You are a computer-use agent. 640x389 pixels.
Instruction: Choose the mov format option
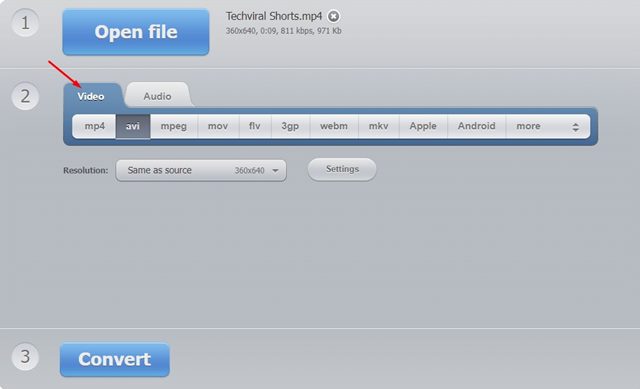pyautogui.click(x=218, y=126)
